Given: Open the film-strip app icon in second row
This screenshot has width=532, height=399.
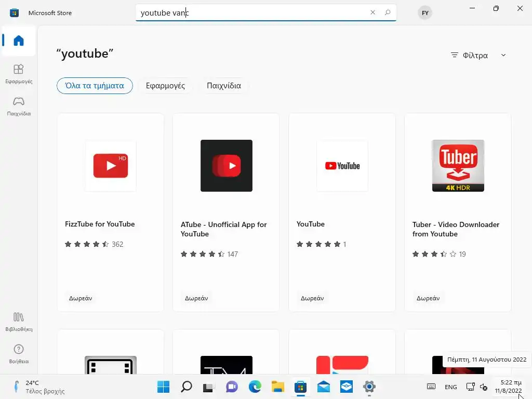Looking at the screenshot, I should pyautogui.click(x=111, y=365).
